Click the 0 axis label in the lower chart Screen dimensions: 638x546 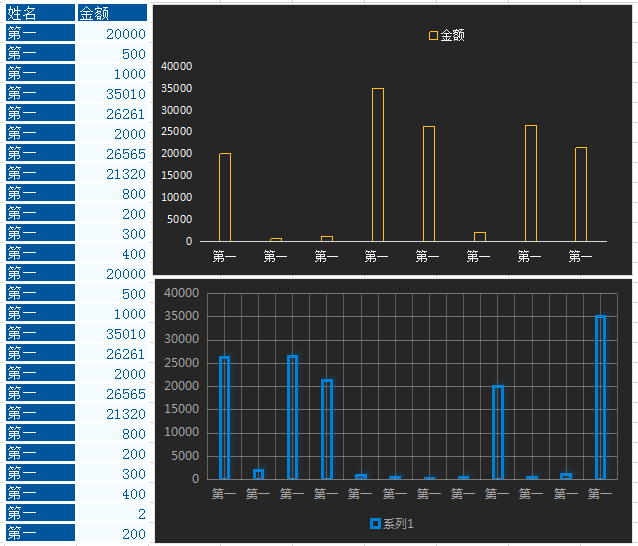click(196, 479)
